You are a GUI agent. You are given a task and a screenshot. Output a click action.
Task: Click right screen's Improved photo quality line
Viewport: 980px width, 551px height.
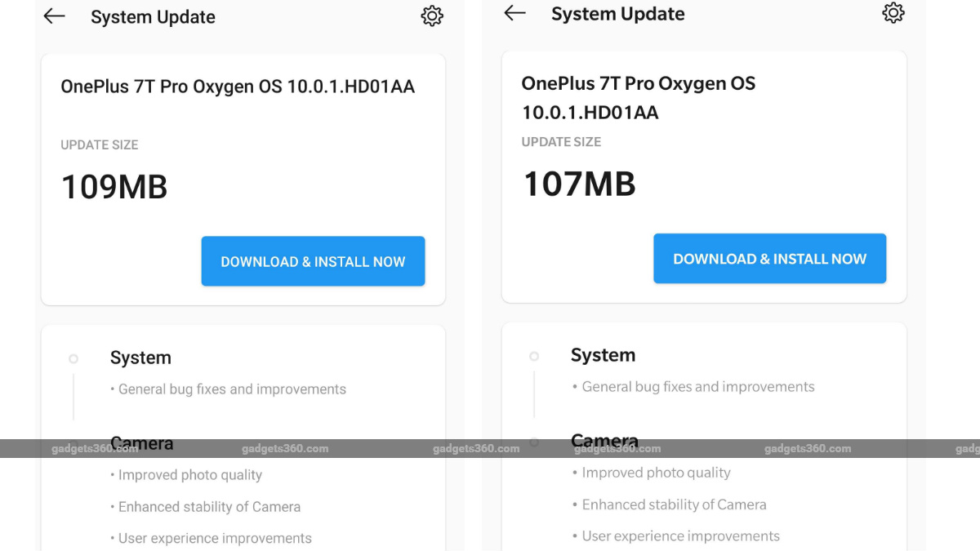[x=651, y=473]
